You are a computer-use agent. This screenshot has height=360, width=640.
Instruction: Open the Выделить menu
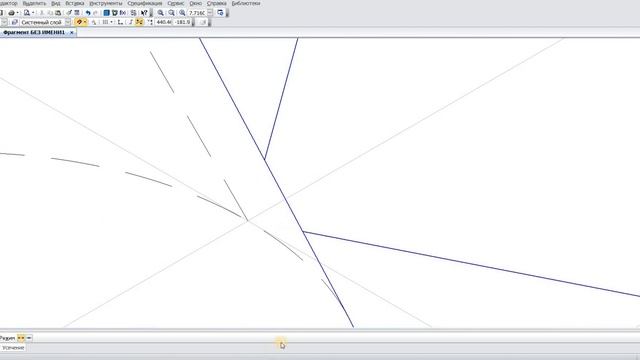(34, 3)
